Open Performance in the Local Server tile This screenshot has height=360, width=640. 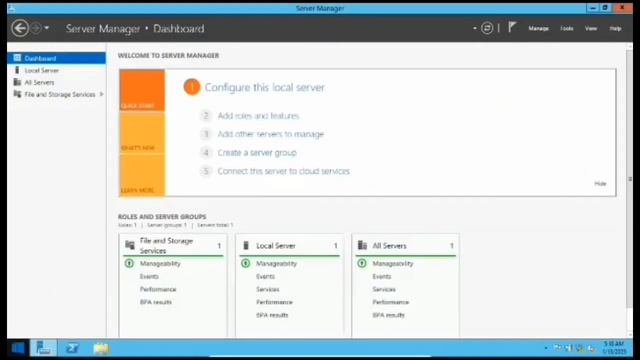(x=274, y=302)
